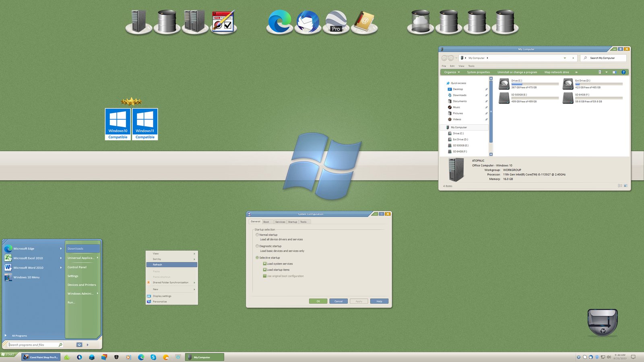Viewport: 644px width, 362px height.
Task: Open the notification center icon
Action: 633,357
